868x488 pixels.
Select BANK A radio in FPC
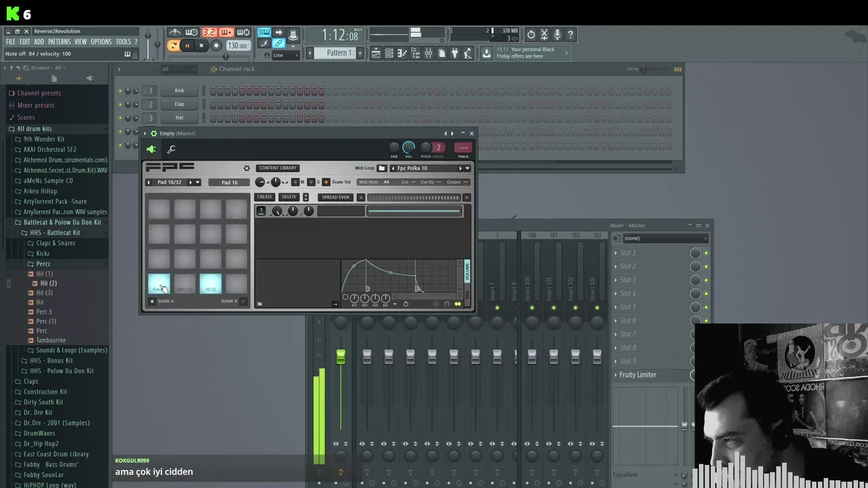point(152,301)
